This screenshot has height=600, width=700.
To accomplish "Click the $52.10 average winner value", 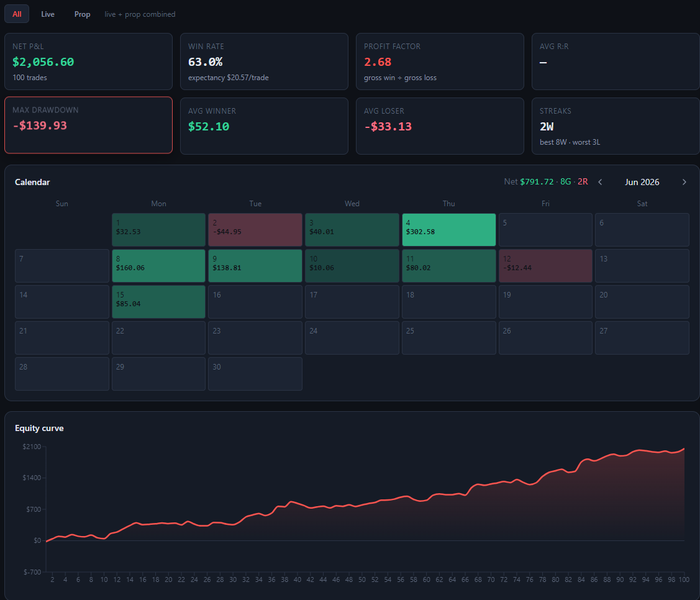I will coord(209,127).
